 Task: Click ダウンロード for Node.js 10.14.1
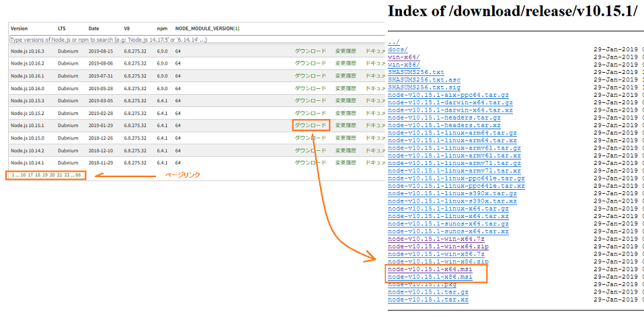[311, 162]
